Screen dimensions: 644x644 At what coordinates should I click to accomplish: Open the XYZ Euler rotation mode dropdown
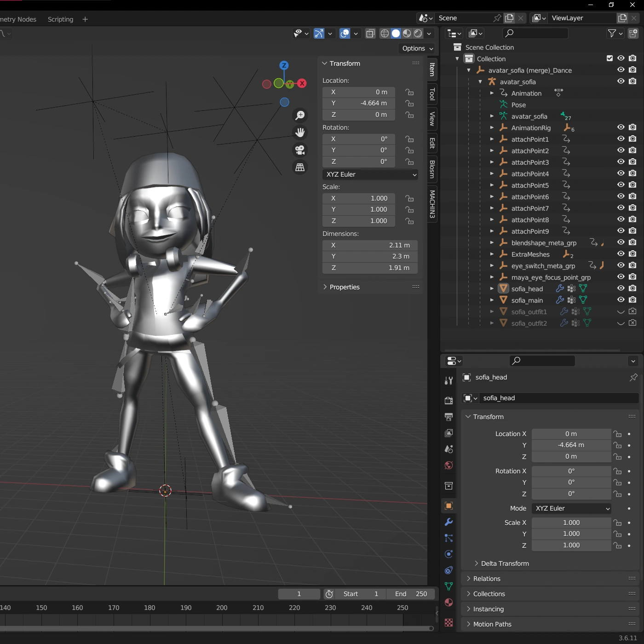[370, 175]
